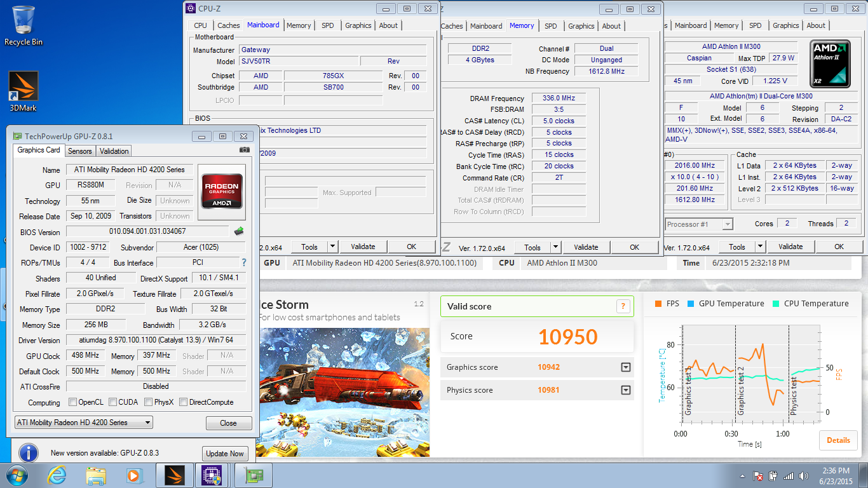Click the network signal tray icon
Screen dimensions: 868x488
789,476
